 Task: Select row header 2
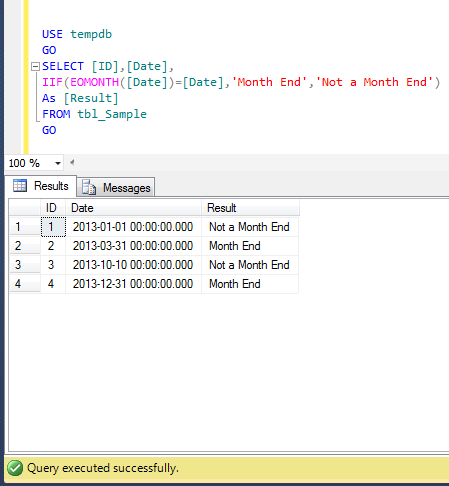[25, 246]
